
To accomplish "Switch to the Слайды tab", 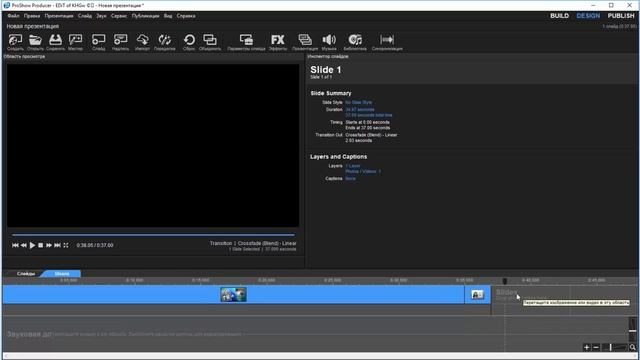I will (x=26, y=273).
